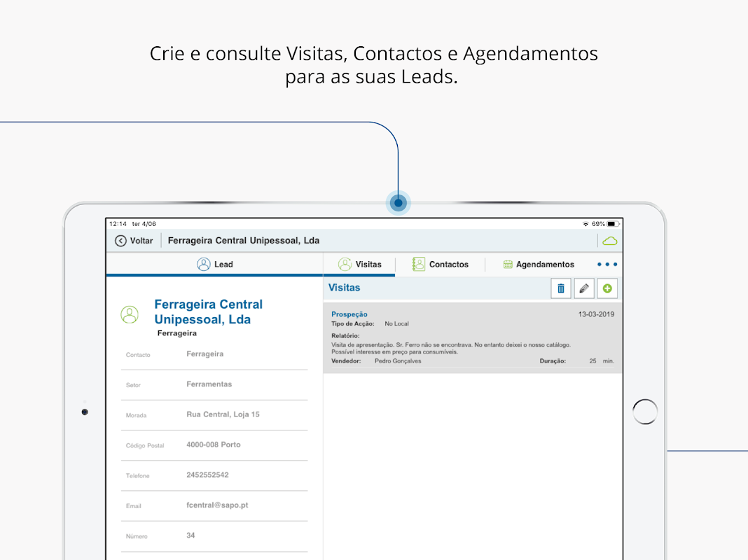Delete visit with trash icon
The image size is (748, 560).
[561, 288]
